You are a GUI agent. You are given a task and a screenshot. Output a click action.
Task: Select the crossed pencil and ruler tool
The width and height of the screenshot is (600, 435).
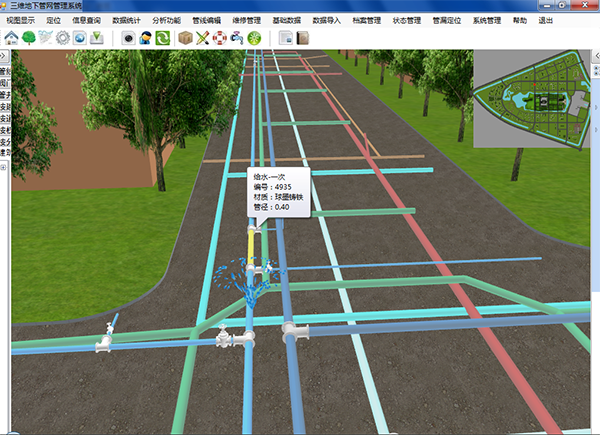coord(203,38)
